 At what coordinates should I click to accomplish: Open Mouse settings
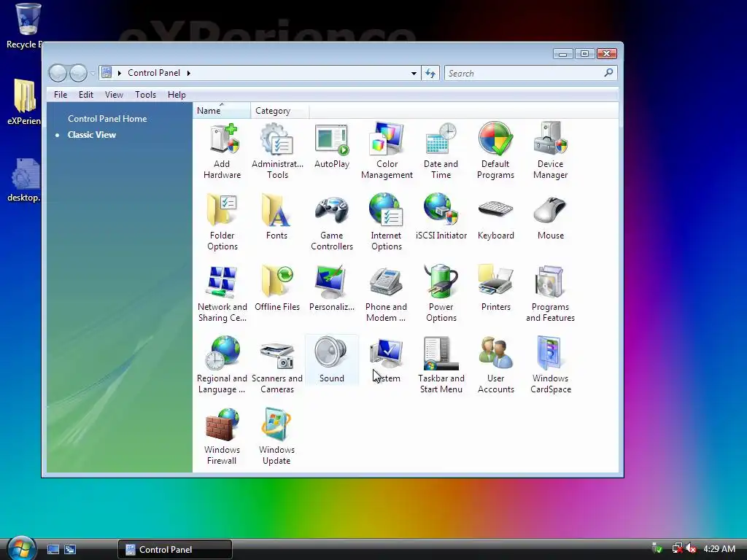[x=551, y=217]
